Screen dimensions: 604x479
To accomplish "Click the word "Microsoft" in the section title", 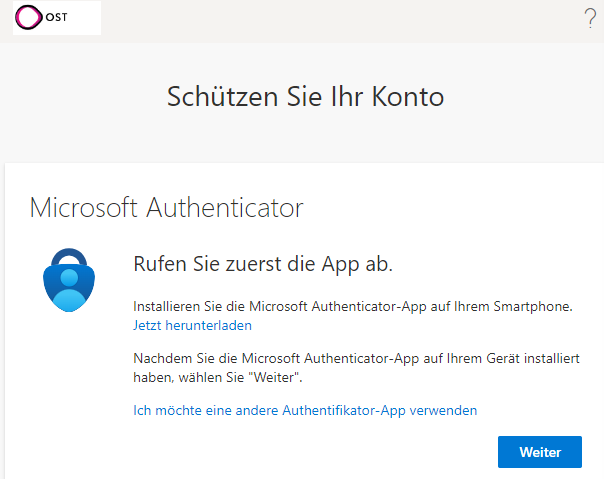I will 85,208.
